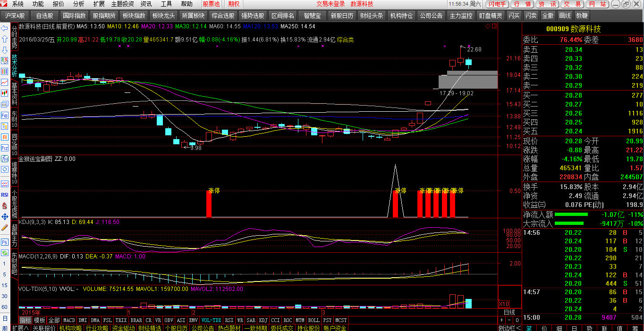Image resolution: width=644 pixels, height=331 pixels.
Task: Click the 交易 button at top right
Action: point(573,4)
